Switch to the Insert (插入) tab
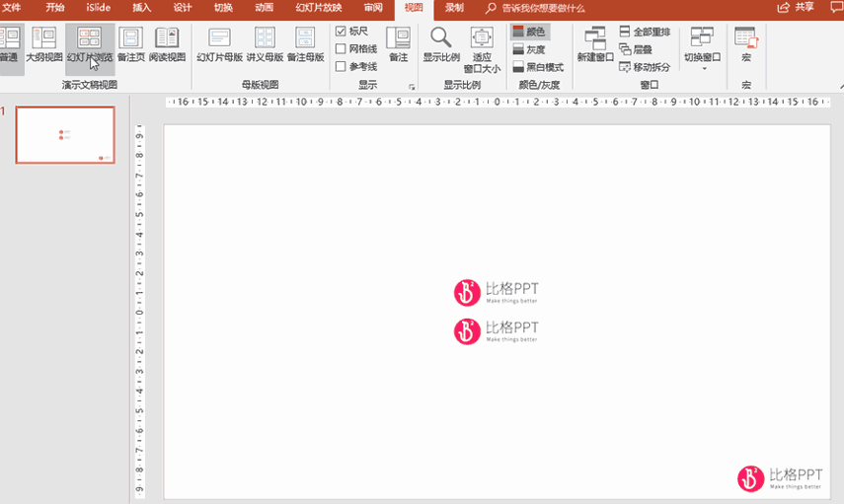 tap(141, 8)
